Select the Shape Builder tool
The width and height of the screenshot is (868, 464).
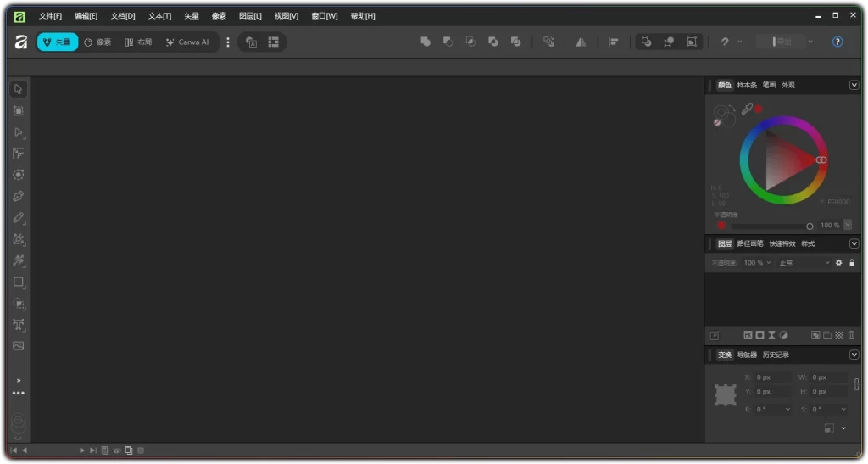19,304
